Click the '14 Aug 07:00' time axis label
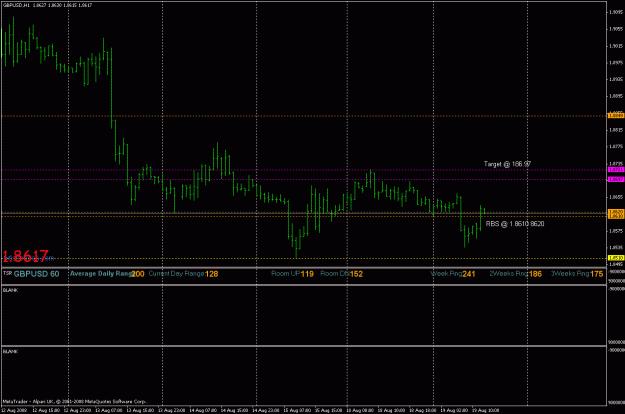 tap(203, 410)
